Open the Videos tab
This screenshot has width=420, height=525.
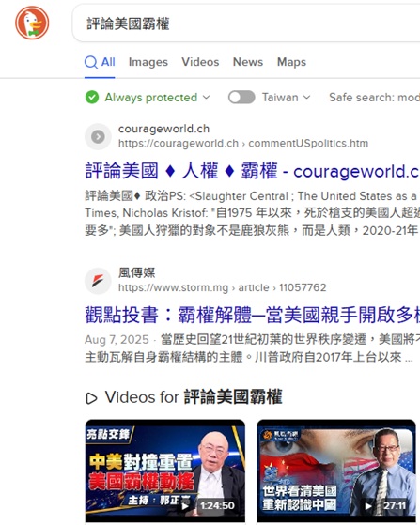tap(200, 62)
